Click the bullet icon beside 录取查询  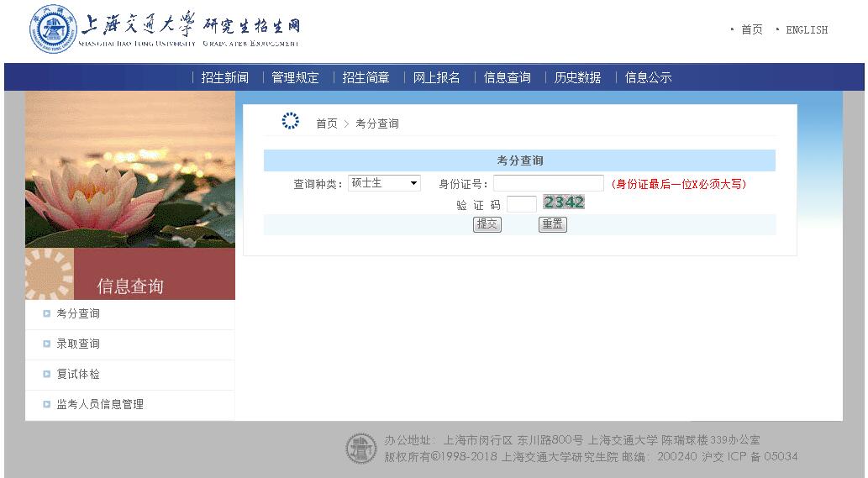coord(46,344)
